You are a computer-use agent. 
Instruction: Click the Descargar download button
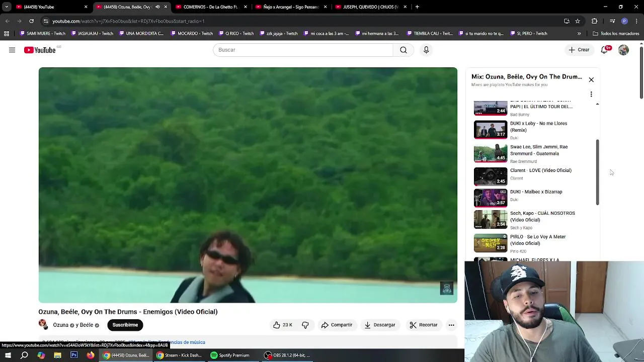pos(380,325)
